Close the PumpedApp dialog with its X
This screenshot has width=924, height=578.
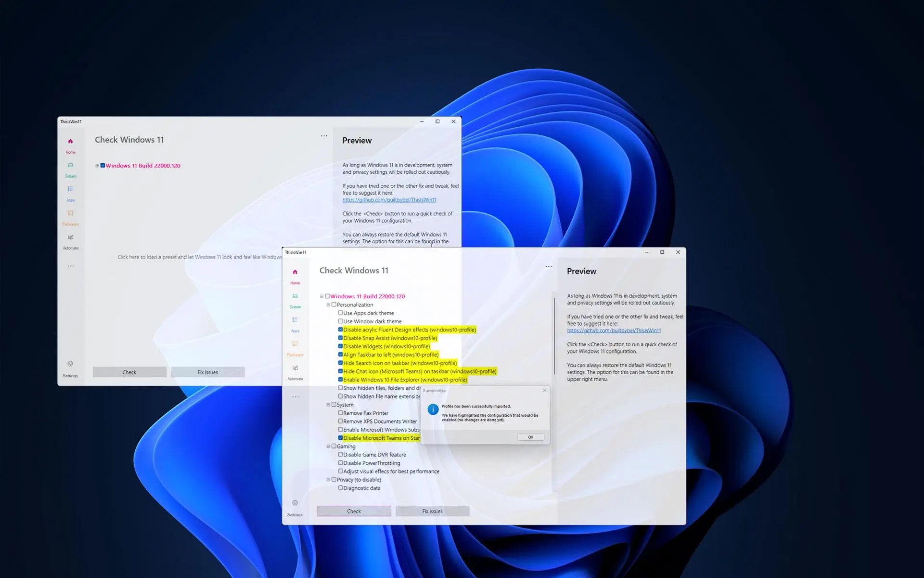pos(544,390)
